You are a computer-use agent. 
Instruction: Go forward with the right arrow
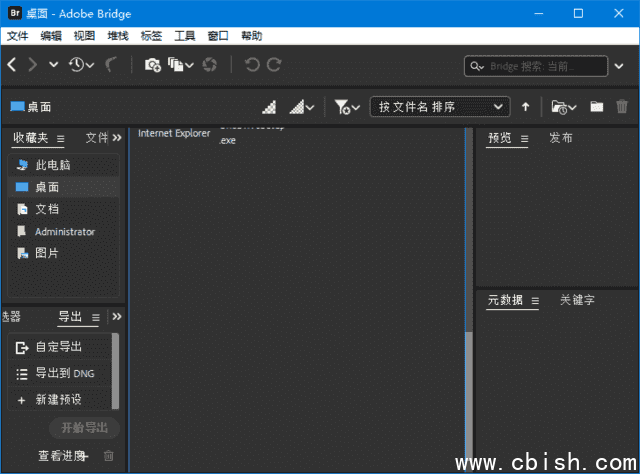pos(32,65)
